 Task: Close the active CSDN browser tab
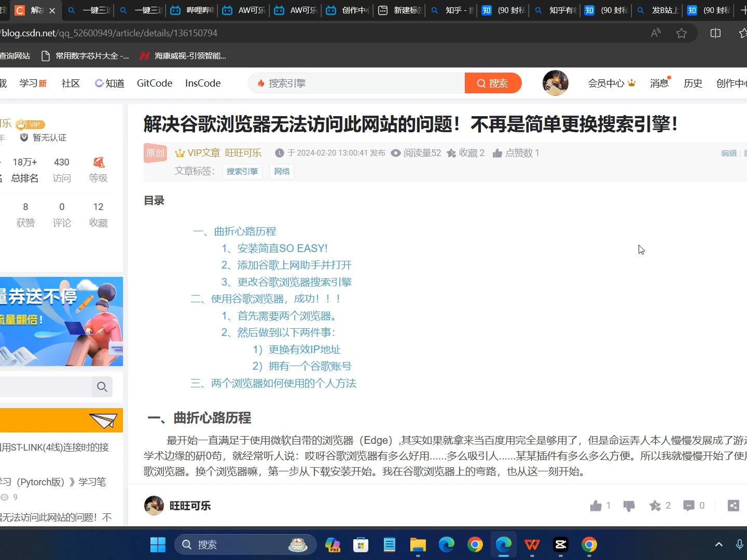click(52, 10)
